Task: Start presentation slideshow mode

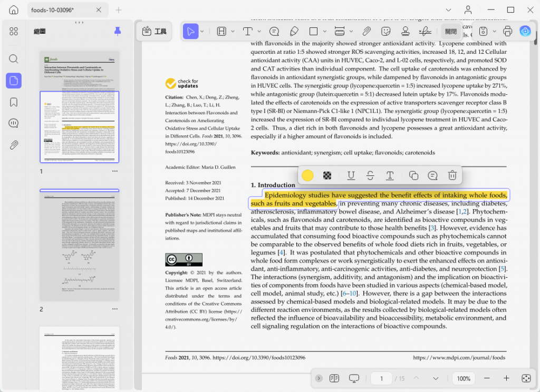Action: click(x=354, y=378)
